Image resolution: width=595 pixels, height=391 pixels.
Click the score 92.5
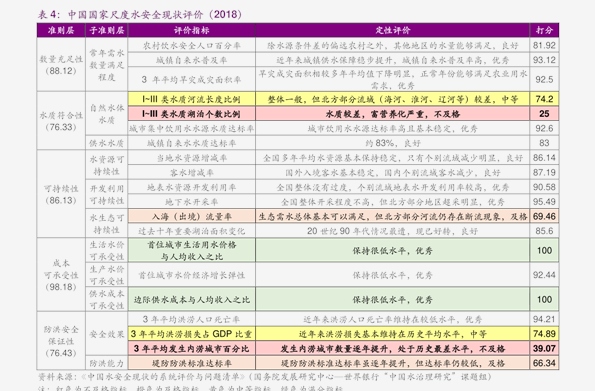544,79
